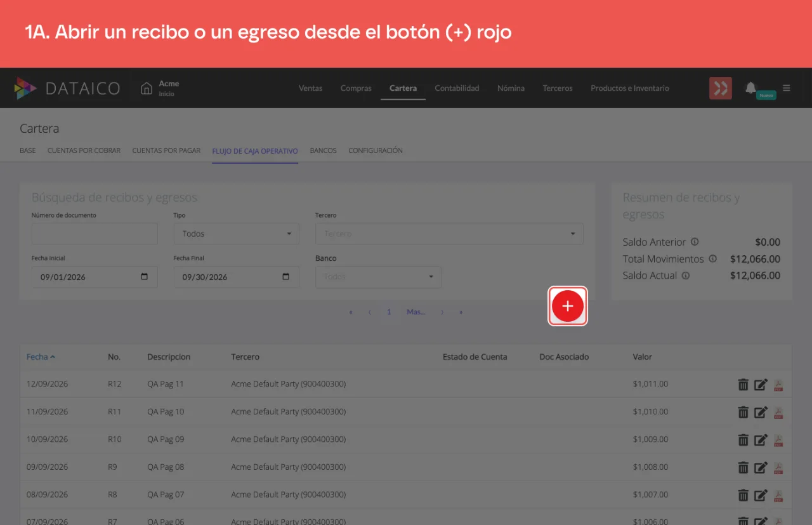Viewport: 812px width, 525px height.
Task: Click the $1,010.00 value cell
Action: click(650, 411)
